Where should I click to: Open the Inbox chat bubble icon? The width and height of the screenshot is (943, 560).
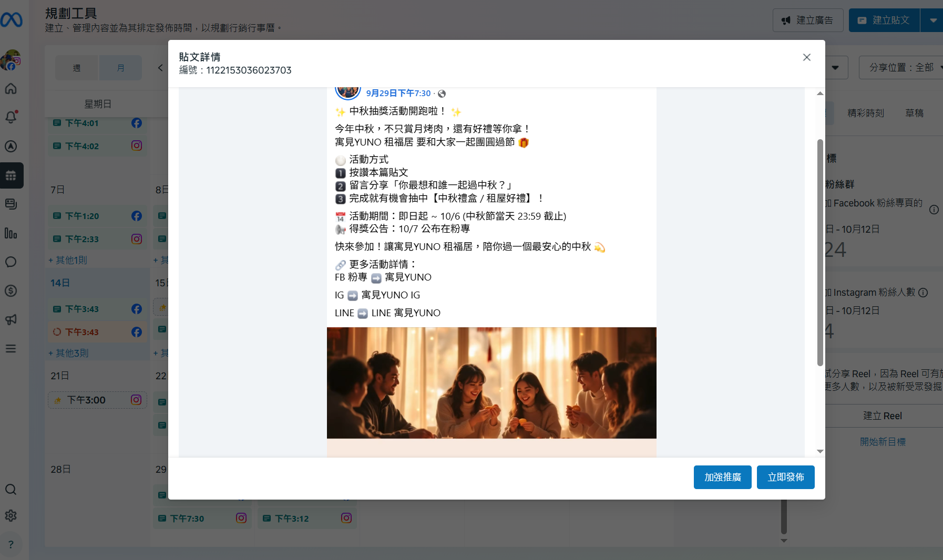tap(11, 262)
